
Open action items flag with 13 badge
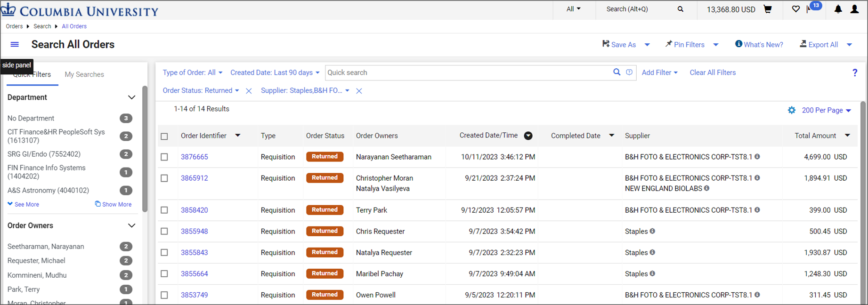click(814, 7)
